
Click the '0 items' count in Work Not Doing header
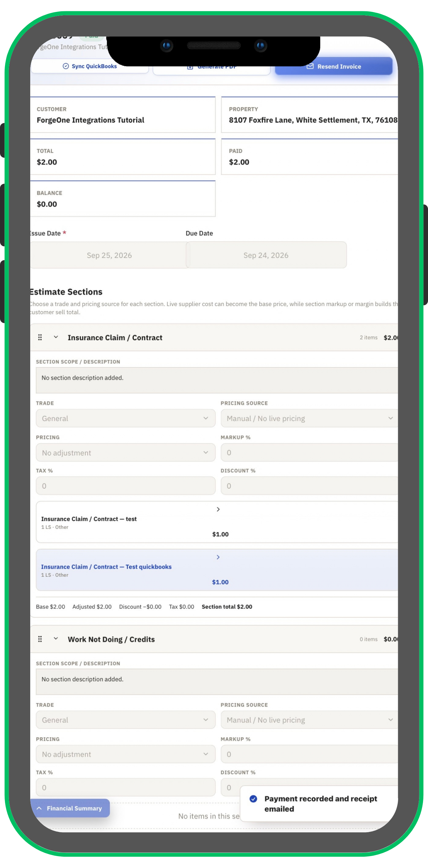point(368,639)
